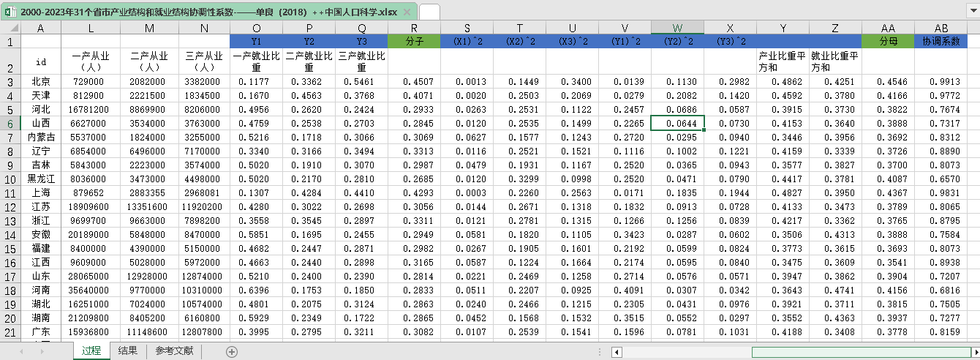Click the (Y2)^2 header cell
Screen dimensions: 980x360
(x=677, y=42)
